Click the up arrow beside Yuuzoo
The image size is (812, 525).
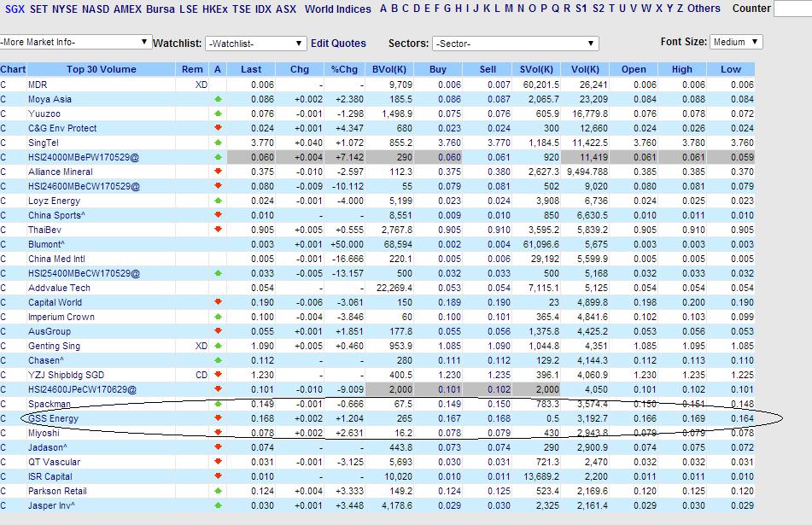tap(218, 113)
